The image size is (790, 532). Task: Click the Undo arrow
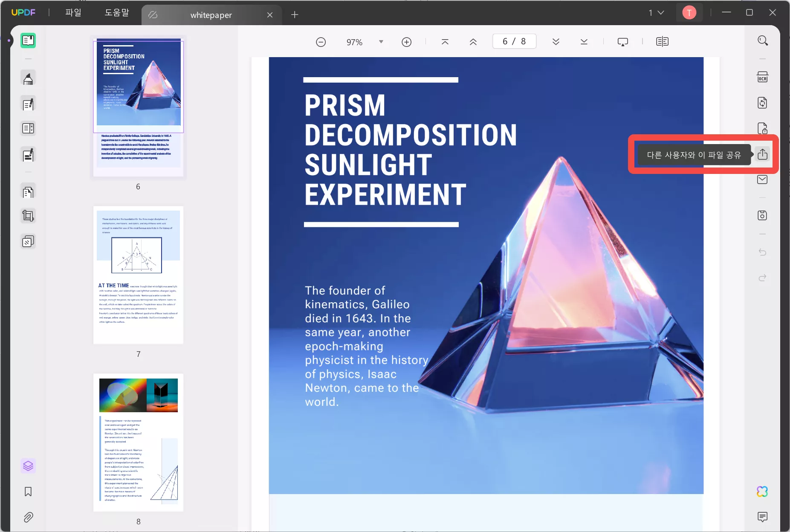[763, 252]
